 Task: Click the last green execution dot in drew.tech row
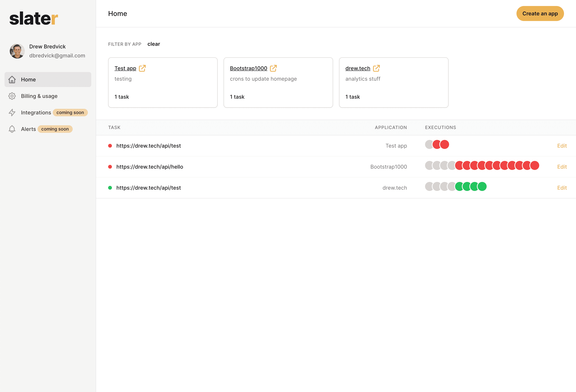(x=482, y=186)
